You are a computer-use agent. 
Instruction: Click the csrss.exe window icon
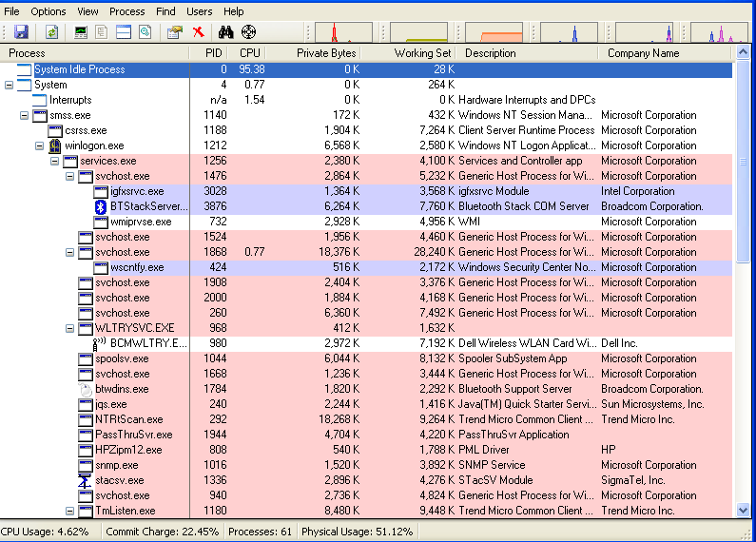[x=55, y=130]
